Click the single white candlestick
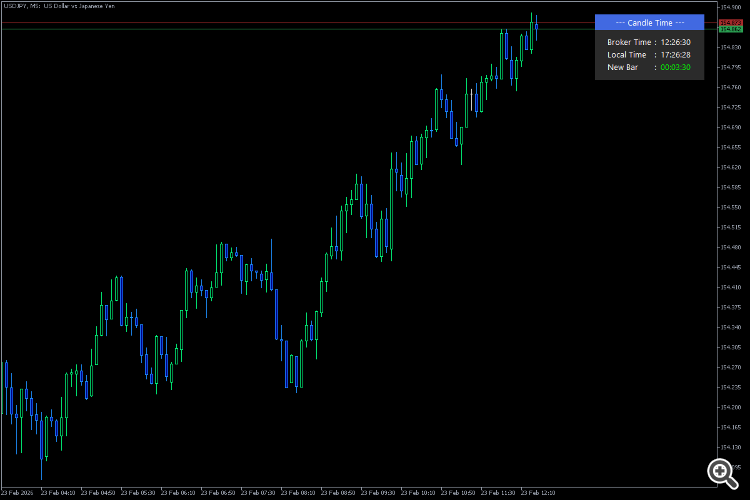The image size is (750, 500). [472, 100]
